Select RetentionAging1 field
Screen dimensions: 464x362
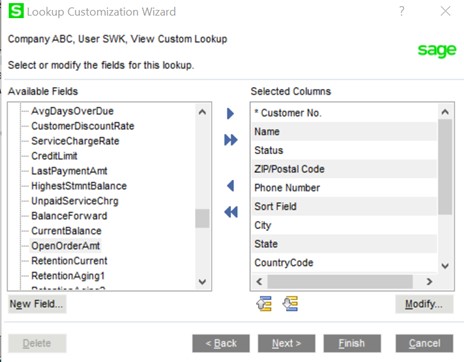[x=68, y=276]
